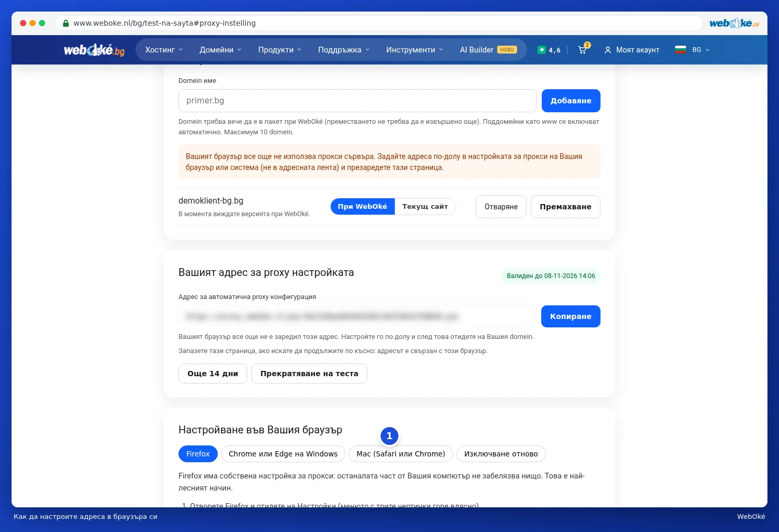
Task: Click the browser URL address bar
Action: 378,23
